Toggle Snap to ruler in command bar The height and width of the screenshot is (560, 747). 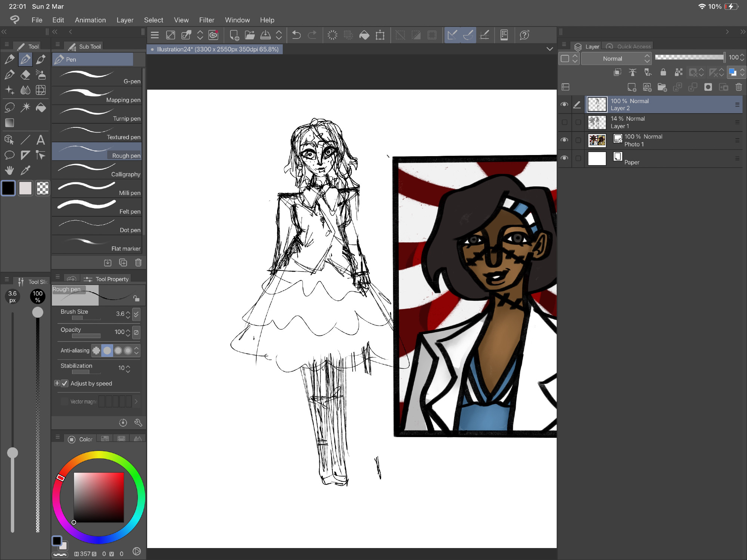pyautogui.click(x=452, y=35)
